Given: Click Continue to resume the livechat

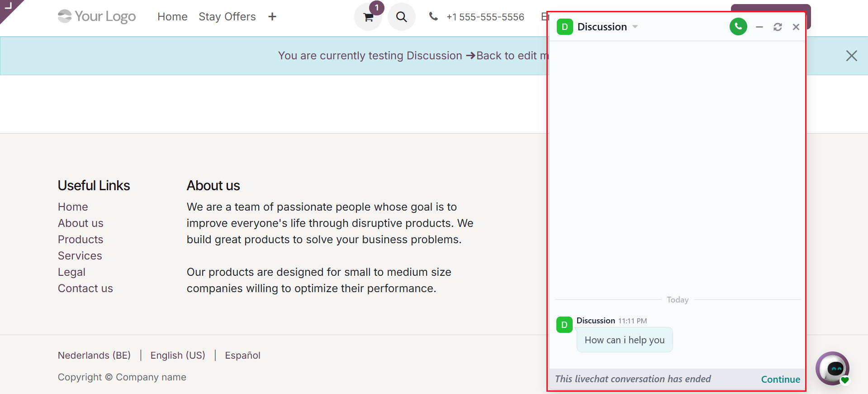Looking at the screenshot, I should pyautogui.click(x=780, y=380).
